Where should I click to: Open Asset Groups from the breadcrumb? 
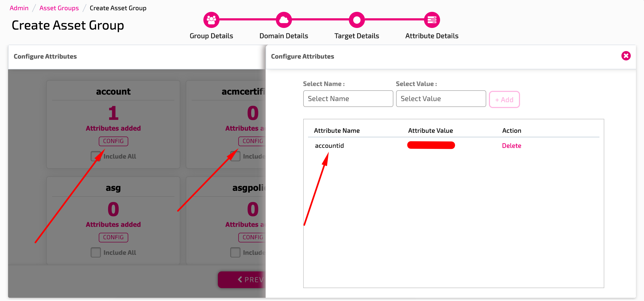click(59, 8)
